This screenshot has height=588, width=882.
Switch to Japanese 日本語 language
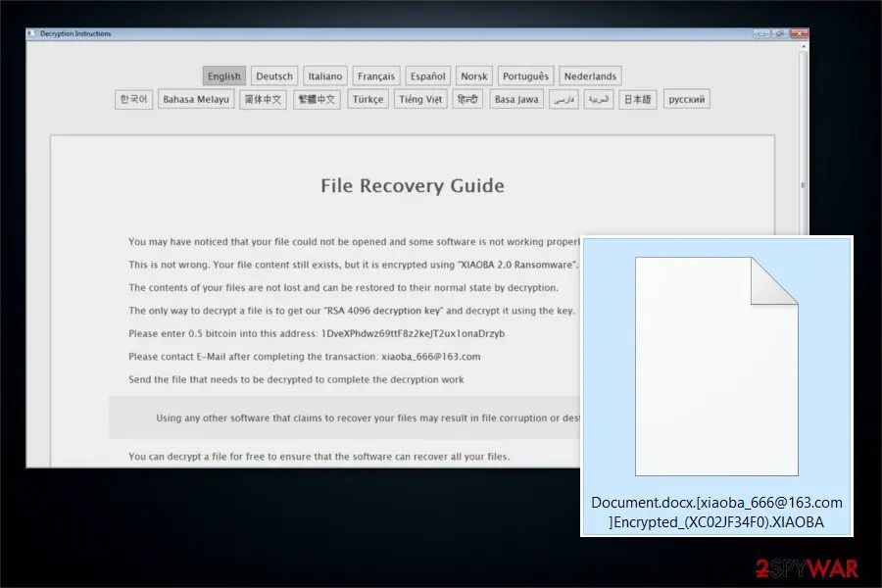(637, 100)
